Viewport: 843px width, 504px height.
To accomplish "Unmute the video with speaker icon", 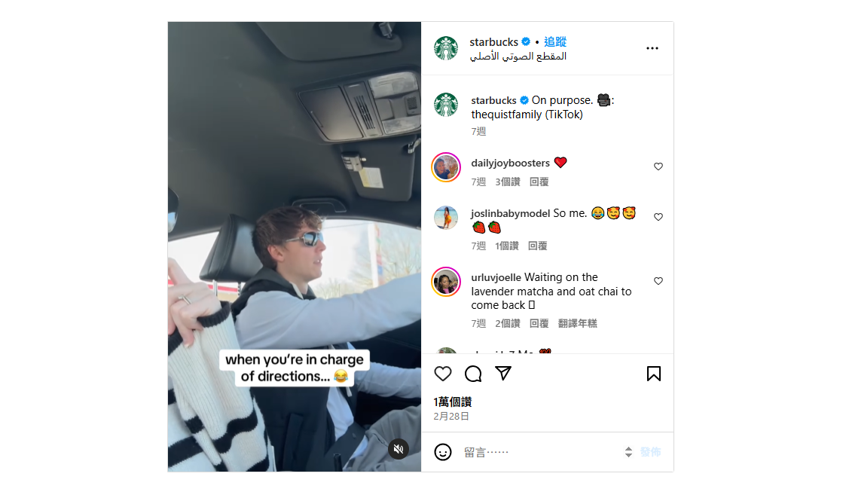I will pyautogui.click(x=399, y=449).
